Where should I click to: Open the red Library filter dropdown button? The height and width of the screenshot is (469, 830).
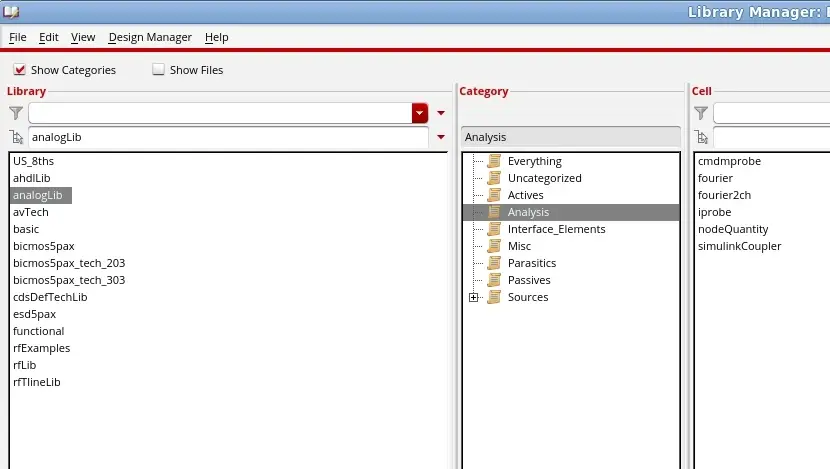tap(420, 113)
